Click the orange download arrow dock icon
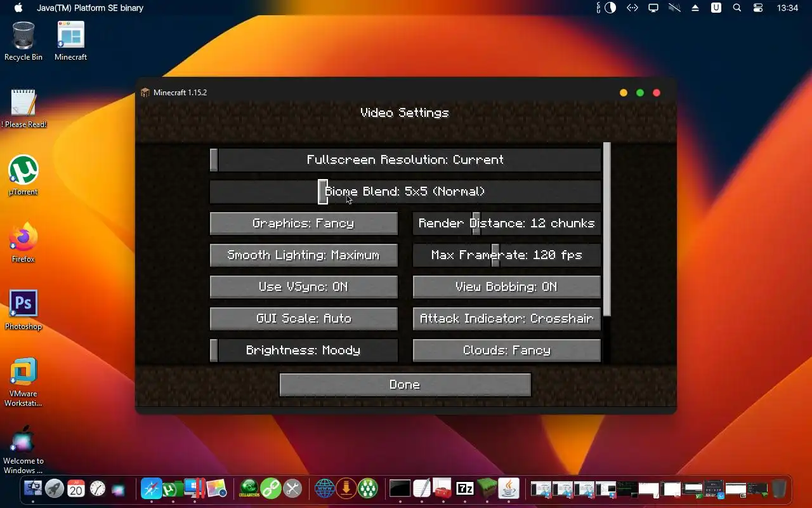Screen dimensions: 812x508 coord(346,488)
